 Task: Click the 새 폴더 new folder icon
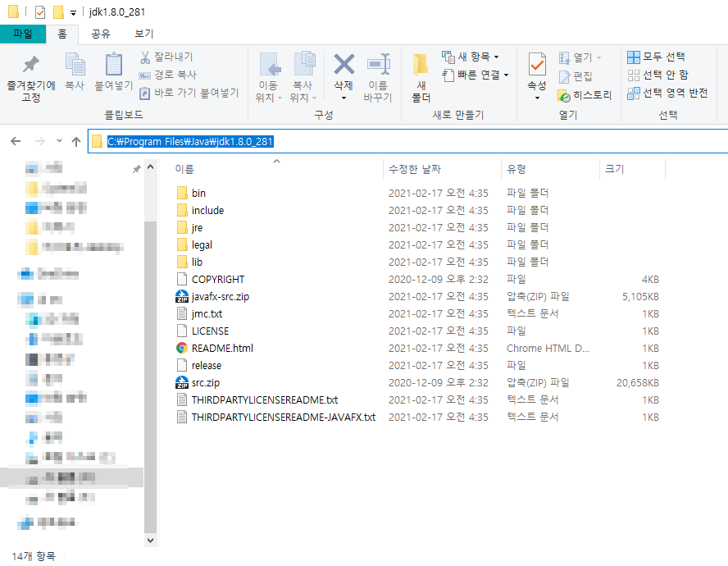421,64
